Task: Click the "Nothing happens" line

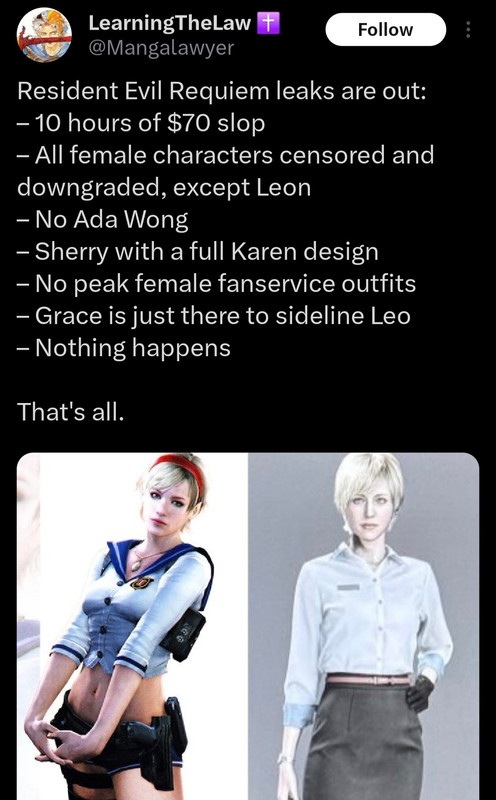Action: point(124,348)
